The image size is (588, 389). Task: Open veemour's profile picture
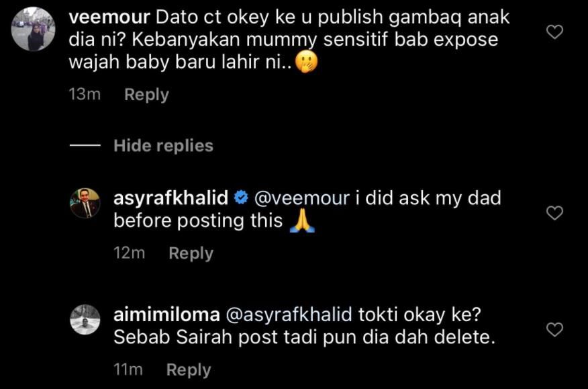pyautogui.click(x=34, y=29)
